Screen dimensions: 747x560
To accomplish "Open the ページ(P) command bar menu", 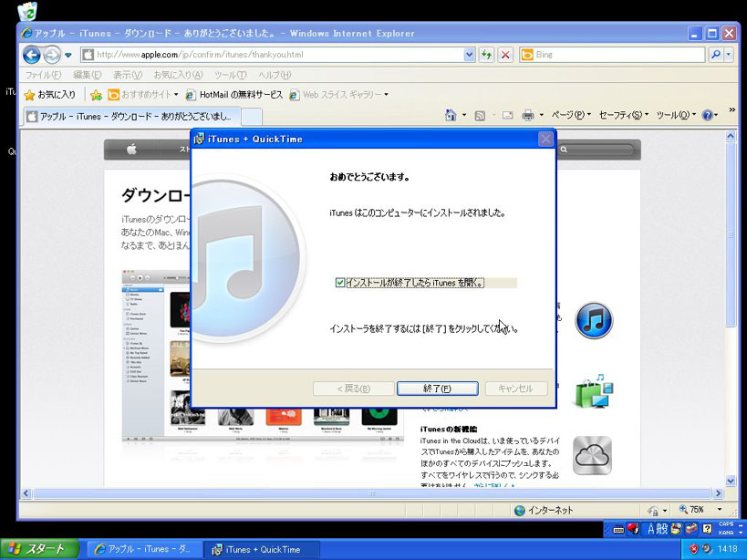I will 571,115.
